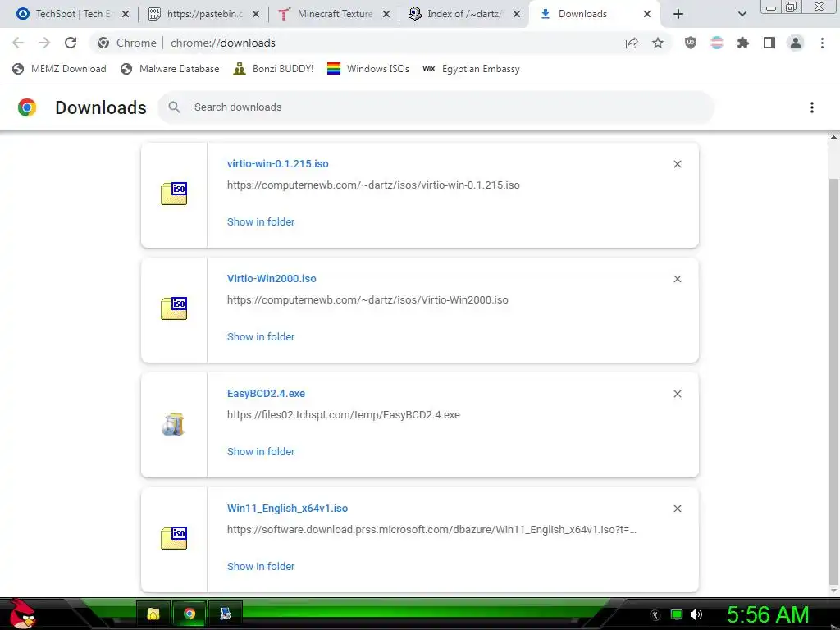Screen dimensions: 840x630
Task: Show EasyBCD2.4.exe in folder
Action: click(x=261, y=452)
